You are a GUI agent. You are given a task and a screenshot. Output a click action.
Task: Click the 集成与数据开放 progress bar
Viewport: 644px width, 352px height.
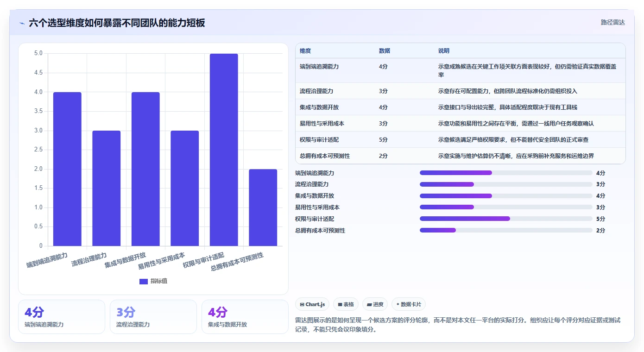[506, 196]
